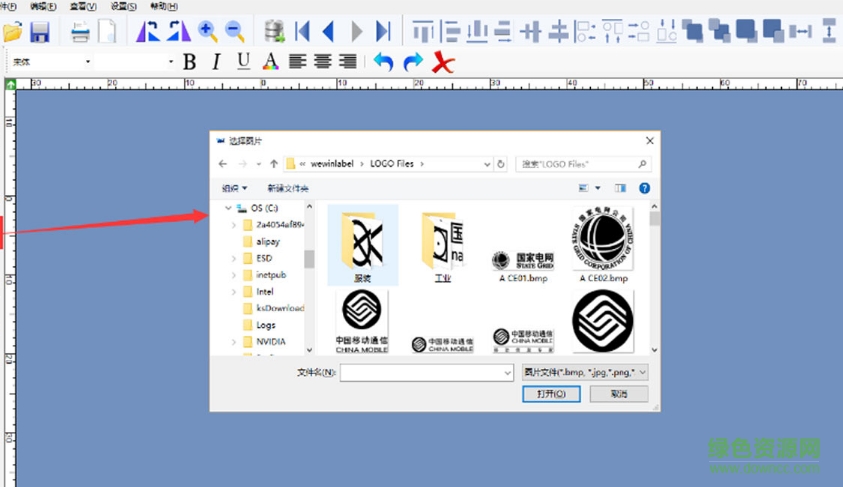Open the font color picker
The width and height of the screenshot is (843, 487).
[x=270, y=61]
